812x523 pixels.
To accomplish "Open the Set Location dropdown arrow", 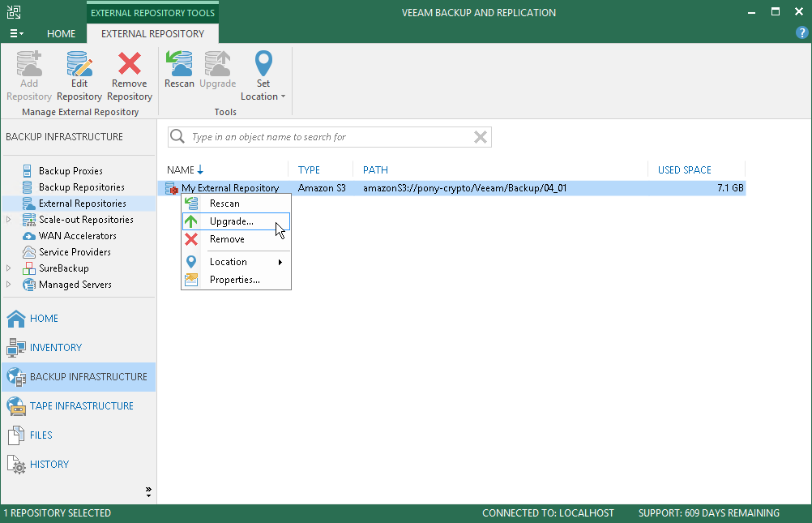I will [284, 97].
